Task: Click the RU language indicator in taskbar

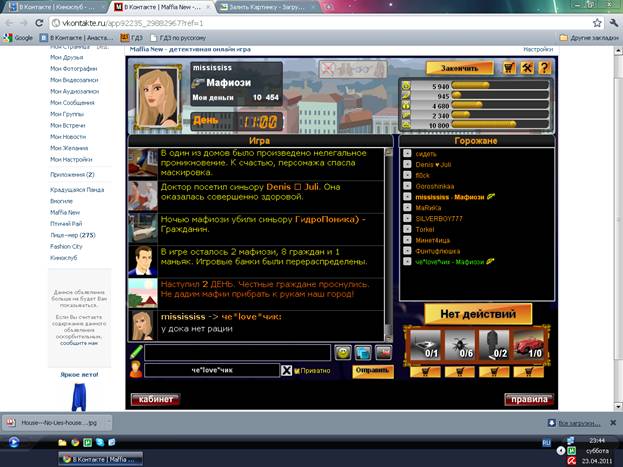Action: click(546, 442)
